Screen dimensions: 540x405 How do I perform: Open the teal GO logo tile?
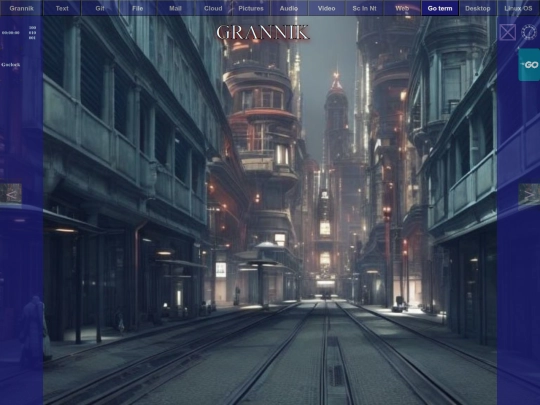(x=529, y=65)
